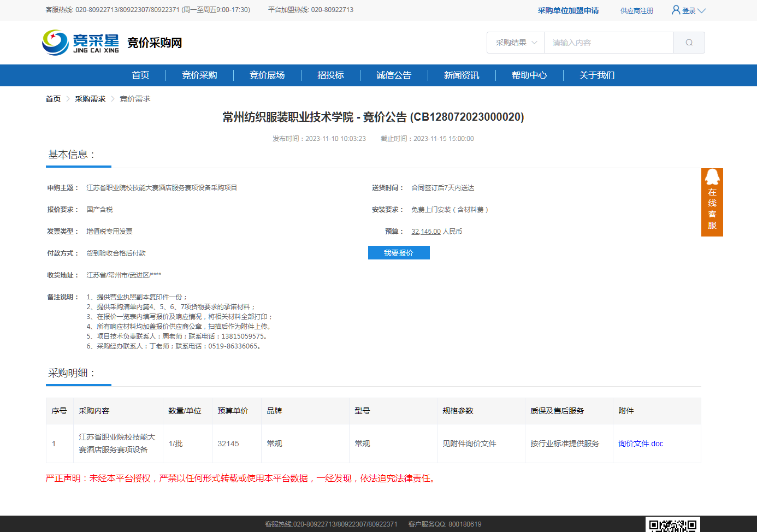The image size is (757, 532).
Task: Go to 竞价采购 in navigation bar
Action: pos(199,75)
